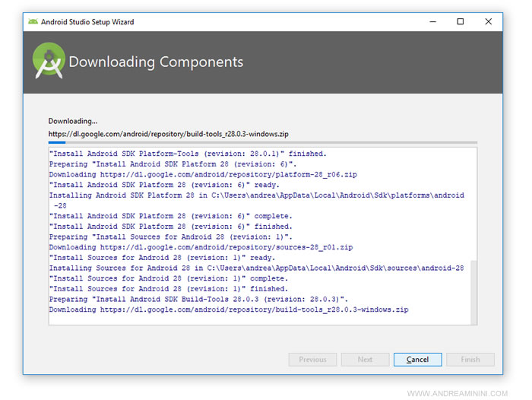Click the build-tools URL above progress bar
The image size is (532, 400).
168,134
